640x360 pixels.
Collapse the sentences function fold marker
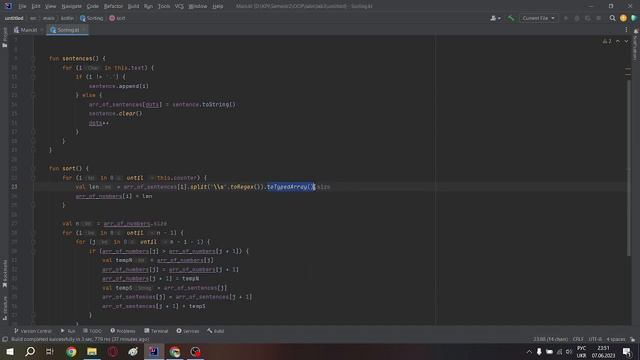[x=33, y=59]
